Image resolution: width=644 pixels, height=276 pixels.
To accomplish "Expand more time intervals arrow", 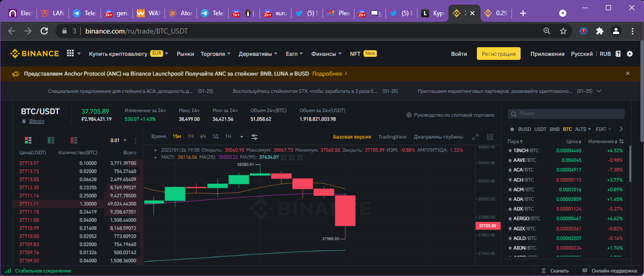I will coord(242,136).
